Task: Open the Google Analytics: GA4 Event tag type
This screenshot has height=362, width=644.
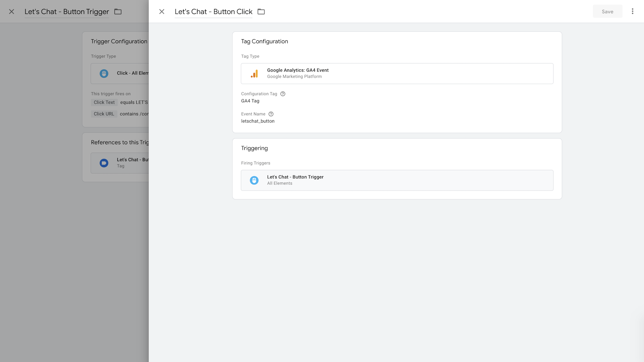Action: coord(397,74)
